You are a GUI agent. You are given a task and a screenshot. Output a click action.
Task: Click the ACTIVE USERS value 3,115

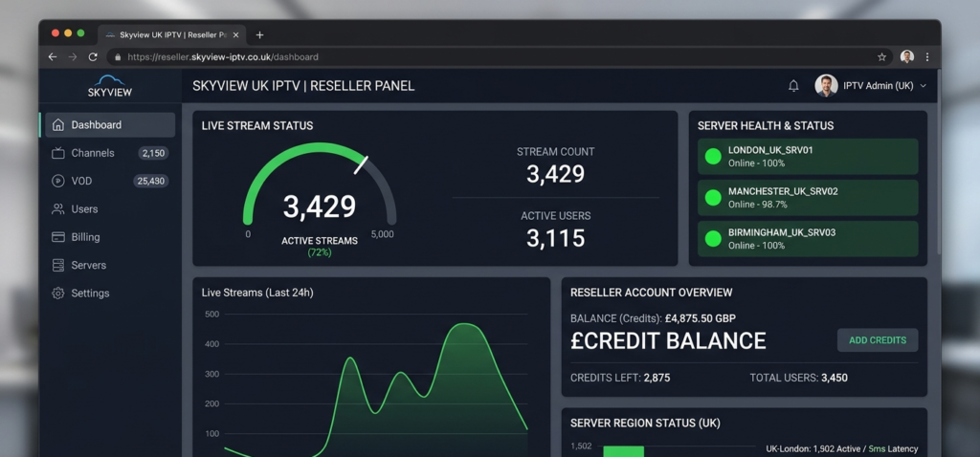point(555,238)
